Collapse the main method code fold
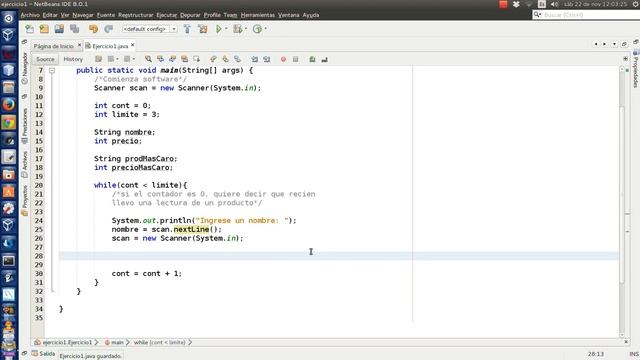Screen dimensions: 640x360 (52, 71)
